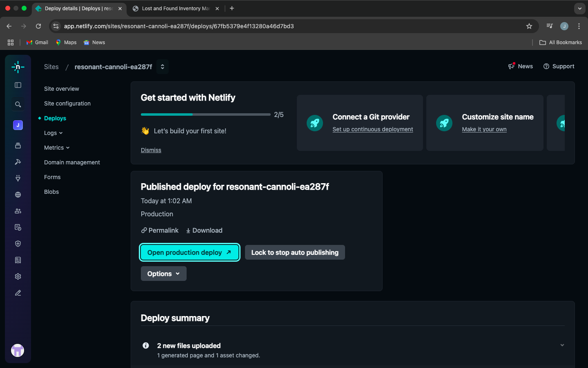
Task: Open the Chrome three-dot menu
Action: (x=579, y=26)
